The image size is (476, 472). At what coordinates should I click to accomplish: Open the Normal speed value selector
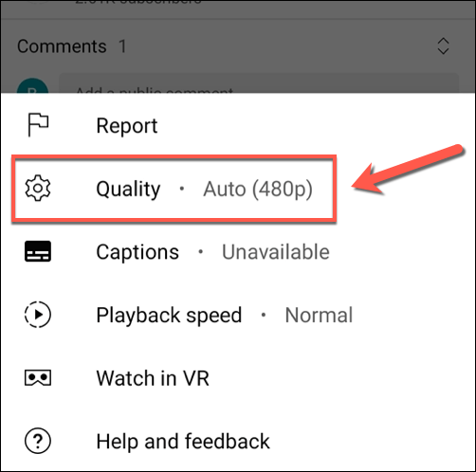pos(319,315)
